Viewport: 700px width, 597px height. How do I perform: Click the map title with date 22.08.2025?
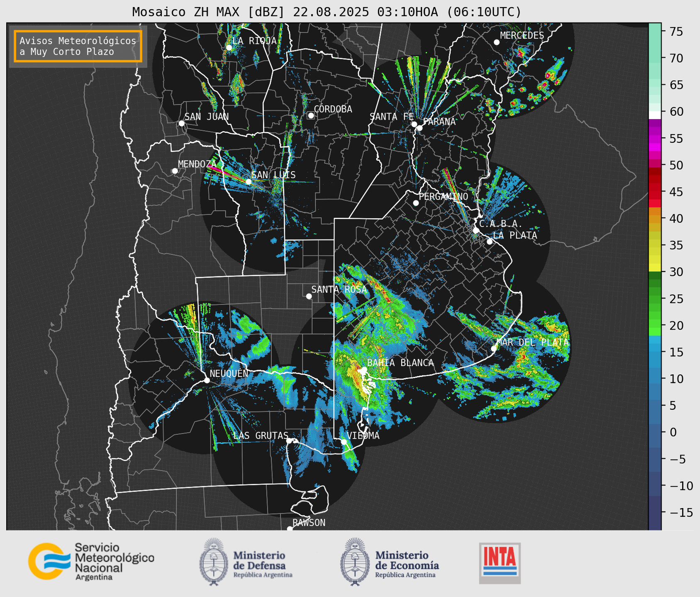(327, 12)
